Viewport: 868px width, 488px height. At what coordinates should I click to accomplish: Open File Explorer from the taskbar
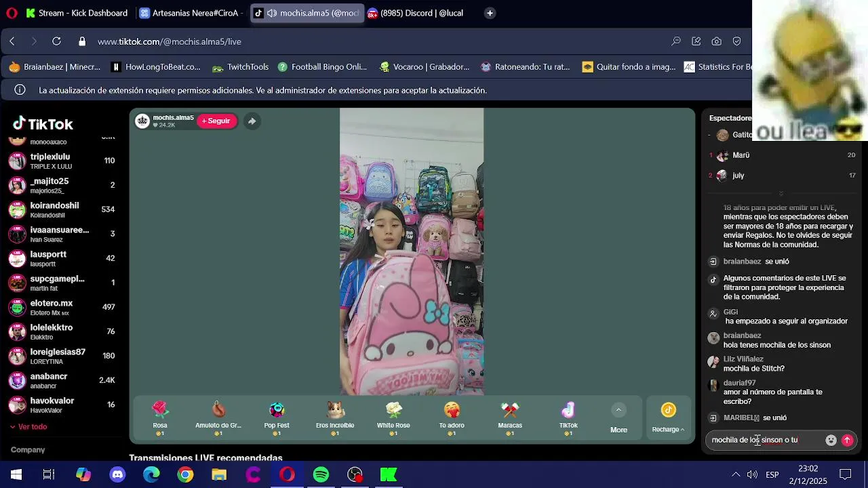click(219, 474)
